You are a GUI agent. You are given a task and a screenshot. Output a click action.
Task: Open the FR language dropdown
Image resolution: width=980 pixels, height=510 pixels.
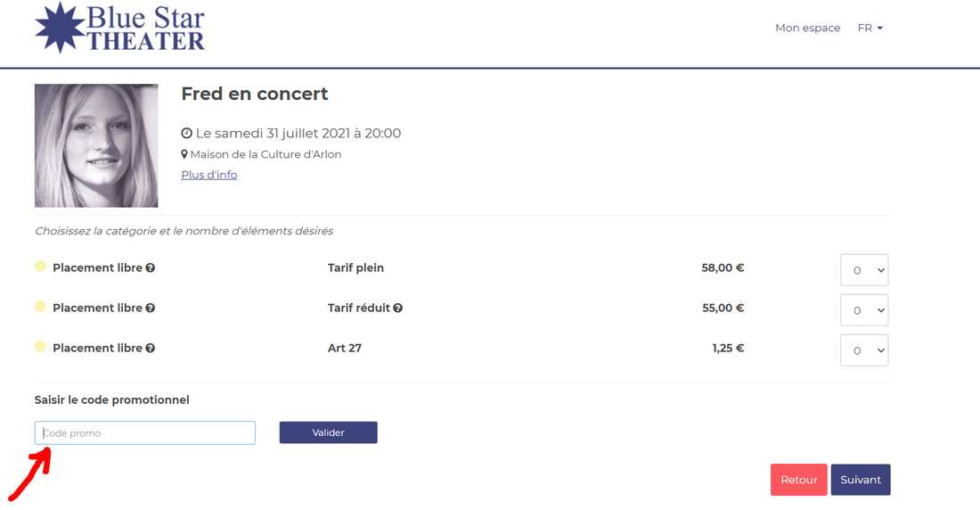pyautogui.click(x=870, y=28)
